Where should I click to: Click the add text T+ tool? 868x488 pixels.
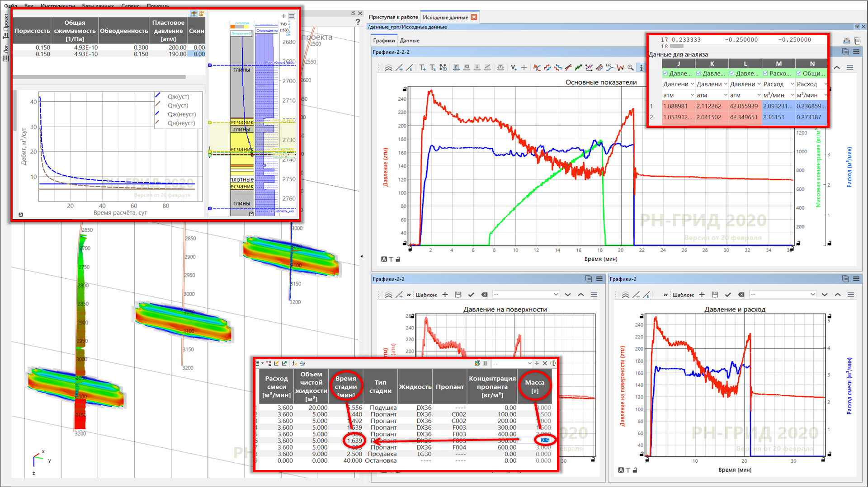(422, 67)
